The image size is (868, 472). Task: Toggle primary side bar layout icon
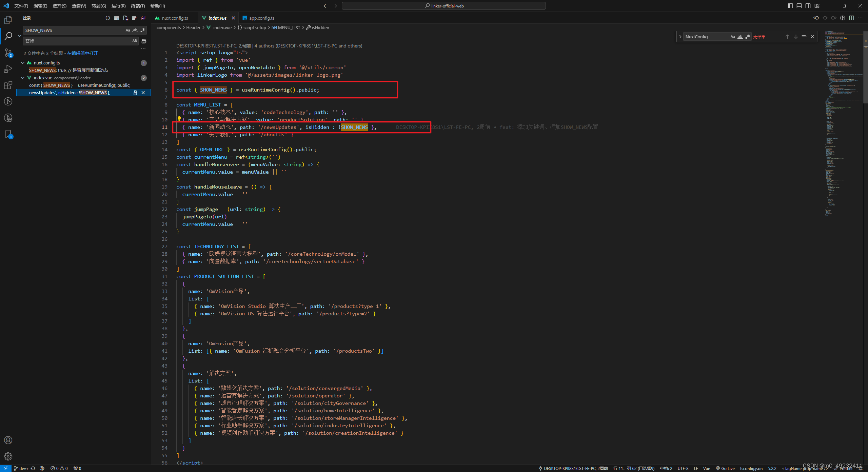pyautogui.click(x=790, y=6)
